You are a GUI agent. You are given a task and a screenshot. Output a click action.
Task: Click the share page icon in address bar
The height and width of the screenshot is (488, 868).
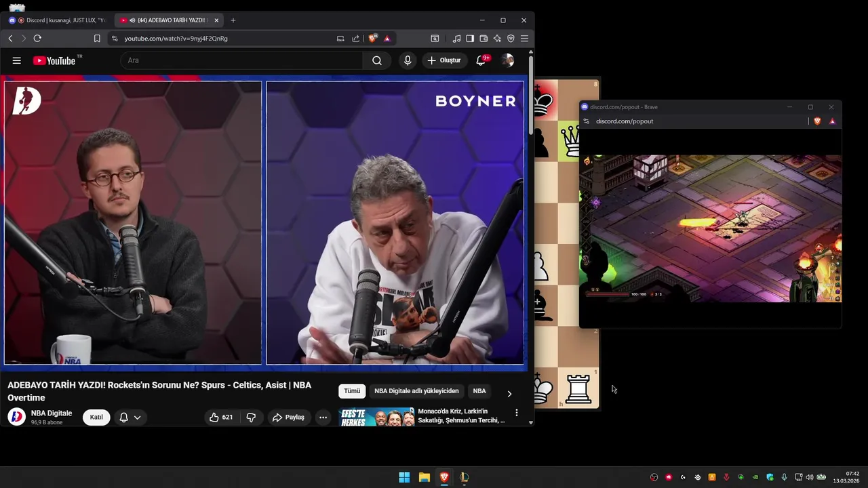(356, 39)
